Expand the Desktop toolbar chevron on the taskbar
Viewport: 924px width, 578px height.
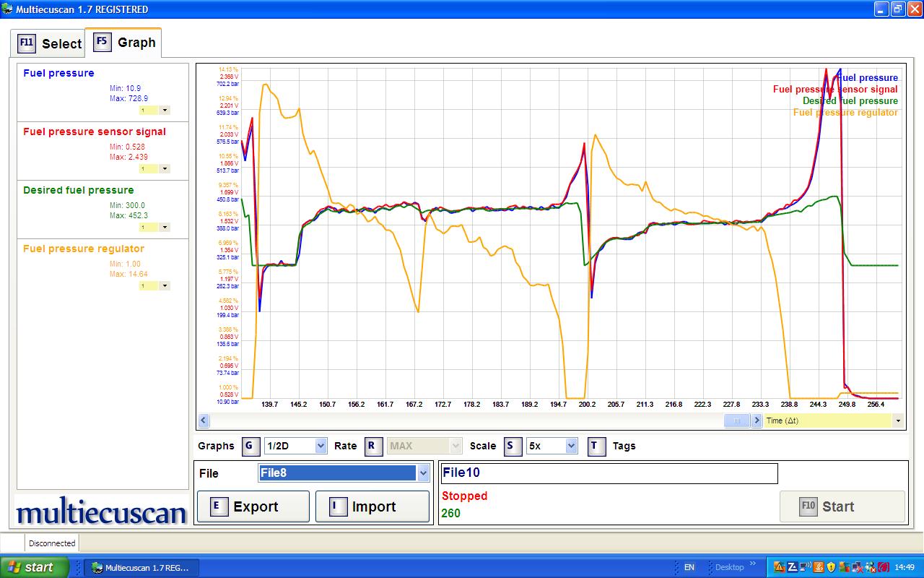point(754,564)
